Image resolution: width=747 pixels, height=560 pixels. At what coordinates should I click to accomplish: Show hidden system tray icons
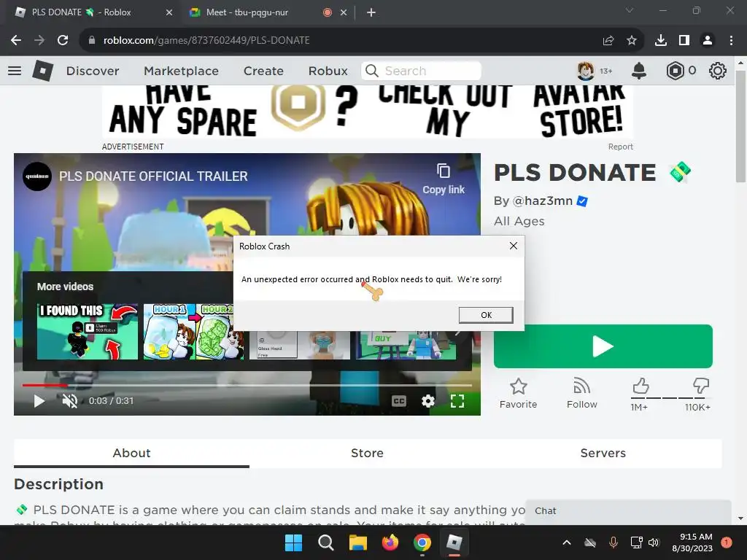(x=567, y=542)
